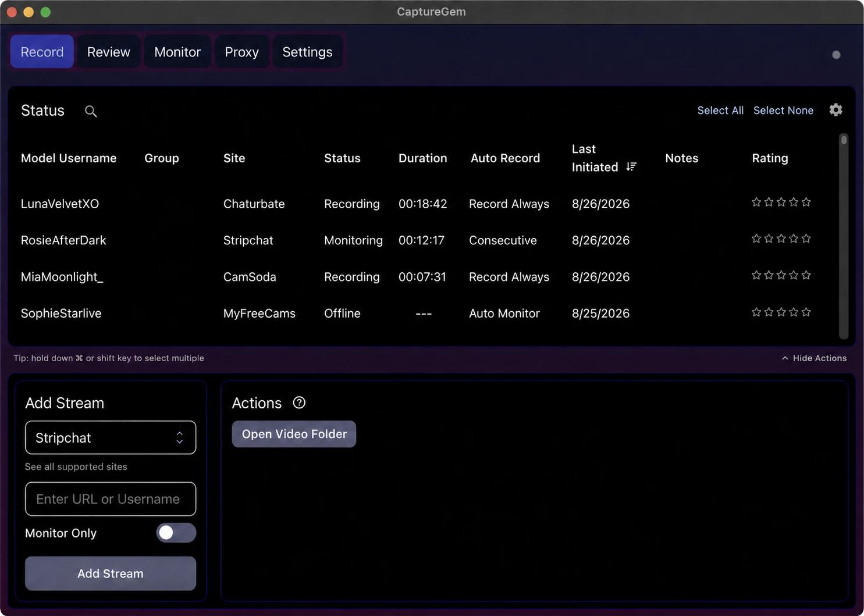Click CamSoda site cell

250,277
